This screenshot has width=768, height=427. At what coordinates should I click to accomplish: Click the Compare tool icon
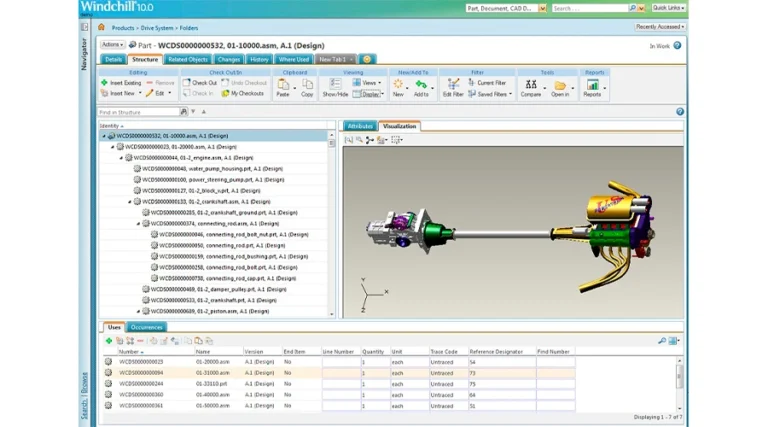pyautogui.click(x=530, y=84)
